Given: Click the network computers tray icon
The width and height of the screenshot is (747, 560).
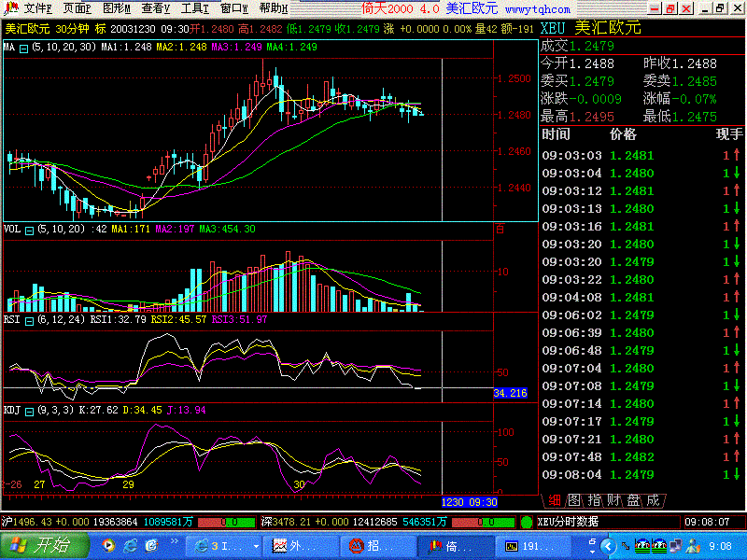Looking at the screenshot, I should [x=676, y=546].
